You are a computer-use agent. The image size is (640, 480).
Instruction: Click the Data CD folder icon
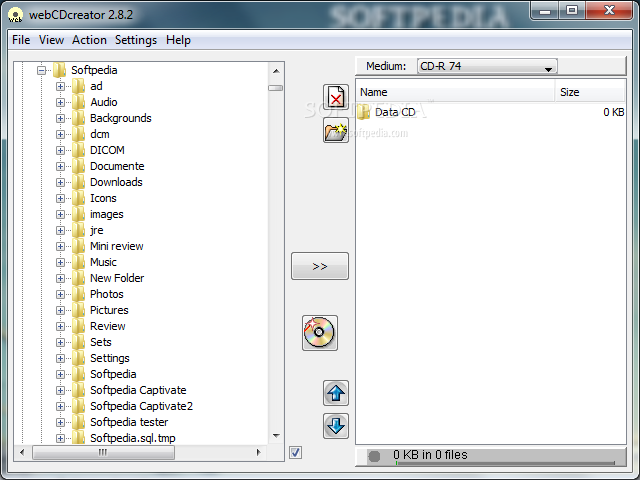pyautogui.click(x=363, y=112)
